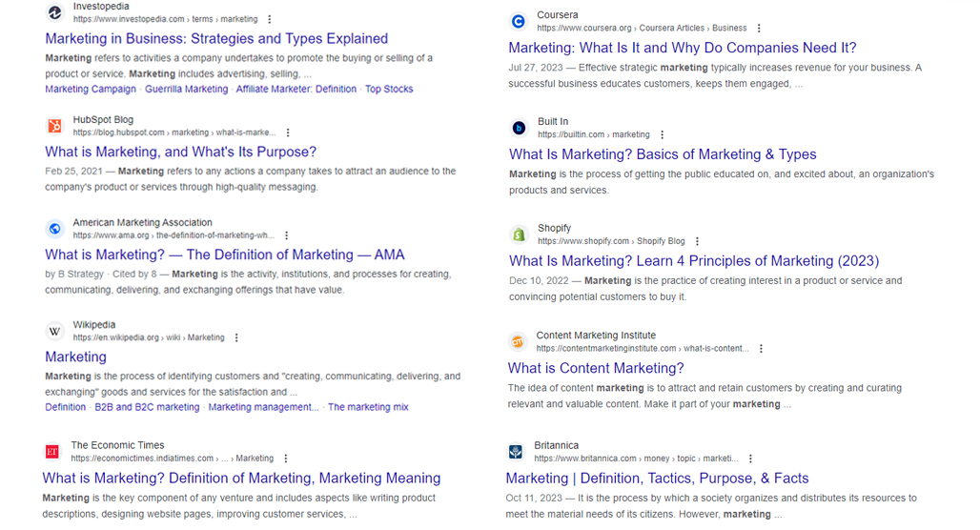Follow the 'Marketing management...' sitelink

point(263,407)
